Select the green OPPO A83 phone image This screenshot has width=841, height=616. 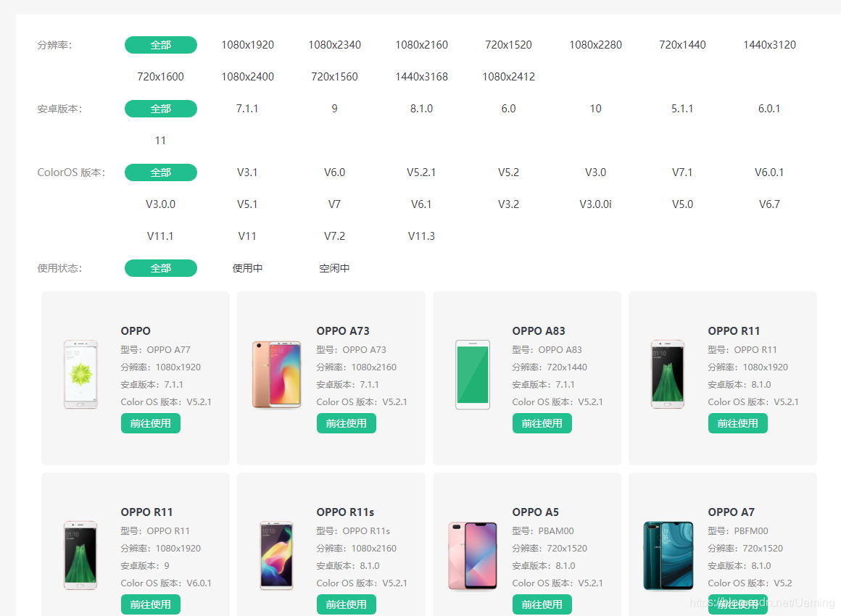[x=473, y=374]
